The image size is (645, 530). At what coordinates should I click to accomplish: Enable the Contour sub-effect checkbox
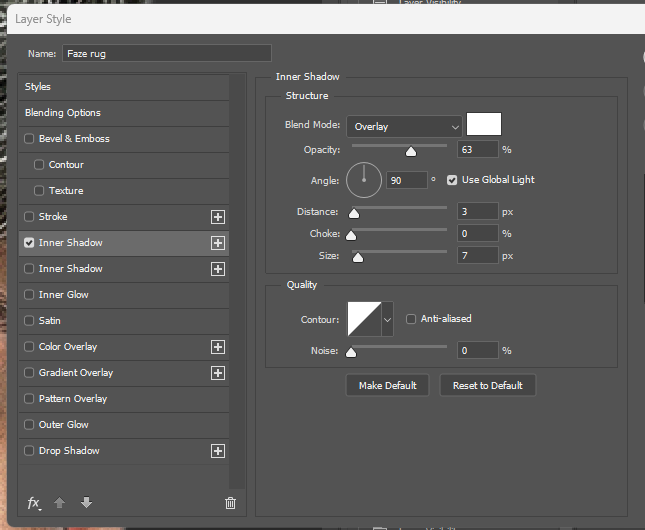pos(39,165)
